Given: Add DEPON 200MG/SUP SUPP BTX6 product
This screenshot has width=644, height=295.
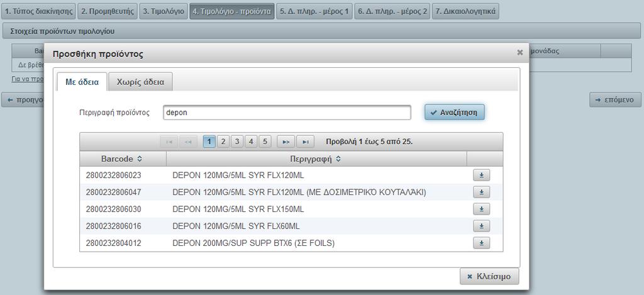Looking at the screenshot, I should [481, 243].
